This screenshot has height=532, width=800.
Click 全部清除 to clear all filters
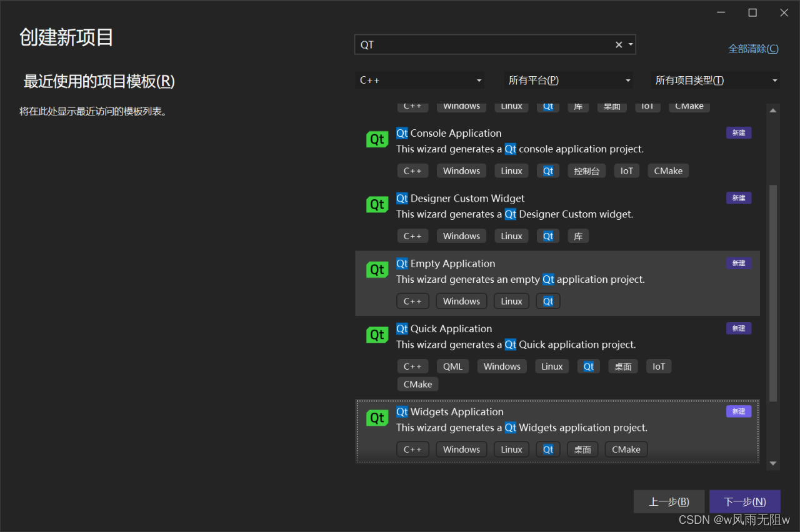point(754,49)
